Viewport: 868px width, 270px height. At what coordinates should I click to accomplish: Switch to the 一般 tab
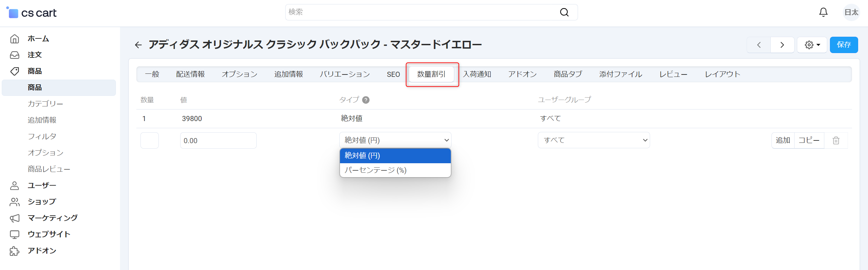coord(152,74)
